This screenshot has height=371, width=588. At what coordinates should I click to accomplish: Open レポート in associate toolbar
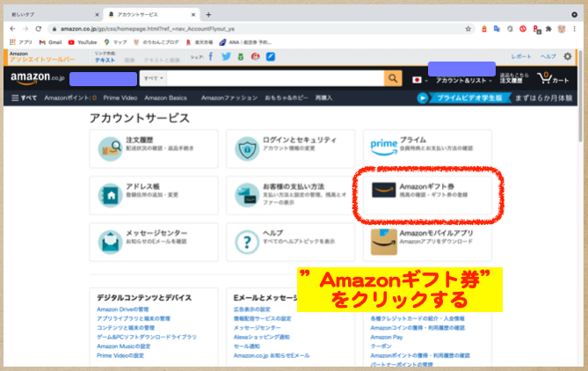click(521, 56)
